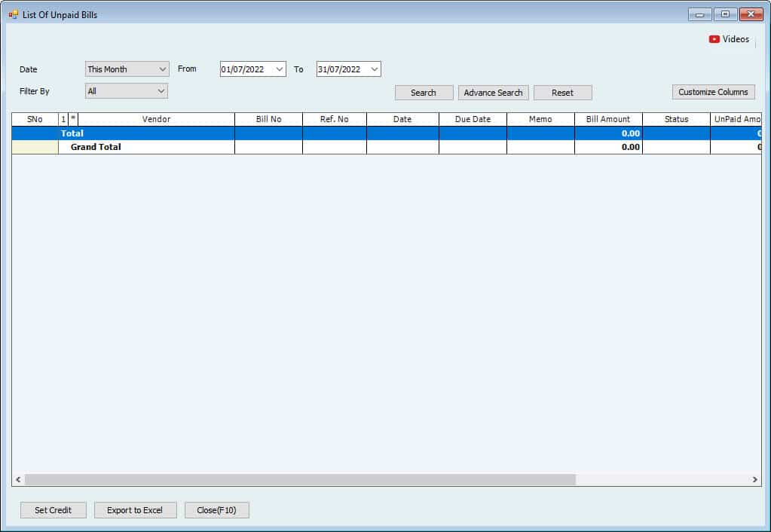Click the UnPaid Amount column header
This screenshot has width=771, height=532.
coord(736,119)
